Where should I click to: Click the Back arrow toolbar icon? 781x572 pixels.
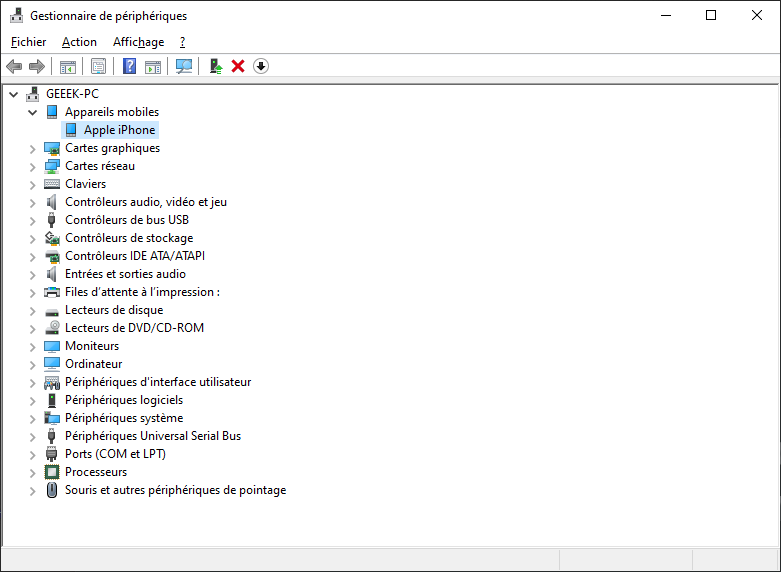(14, 66)
